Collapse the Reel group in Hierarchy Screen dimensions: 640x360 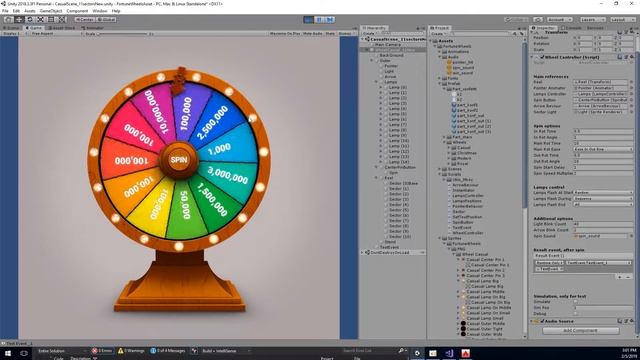377,178
